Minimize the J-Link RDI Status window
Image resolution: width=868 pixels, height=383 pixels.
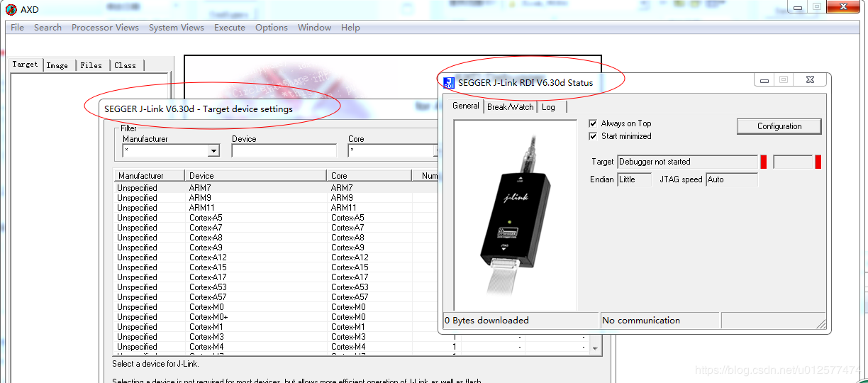pos(764,80)
